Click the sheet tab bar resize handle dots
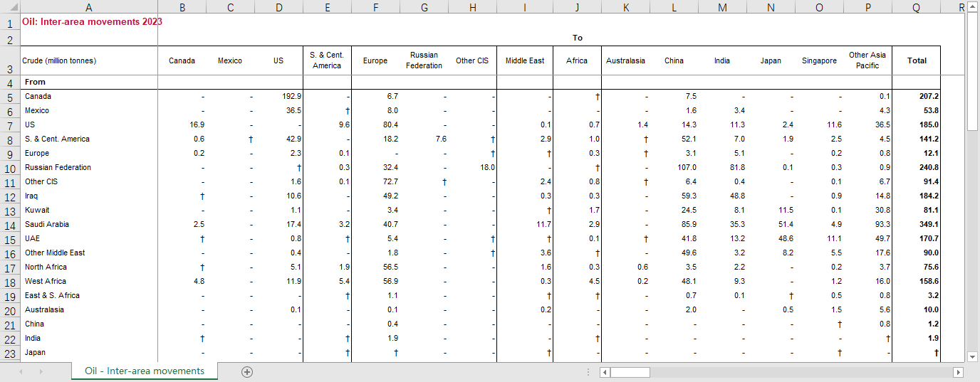 pyautogui.click(x=588, y=371)
